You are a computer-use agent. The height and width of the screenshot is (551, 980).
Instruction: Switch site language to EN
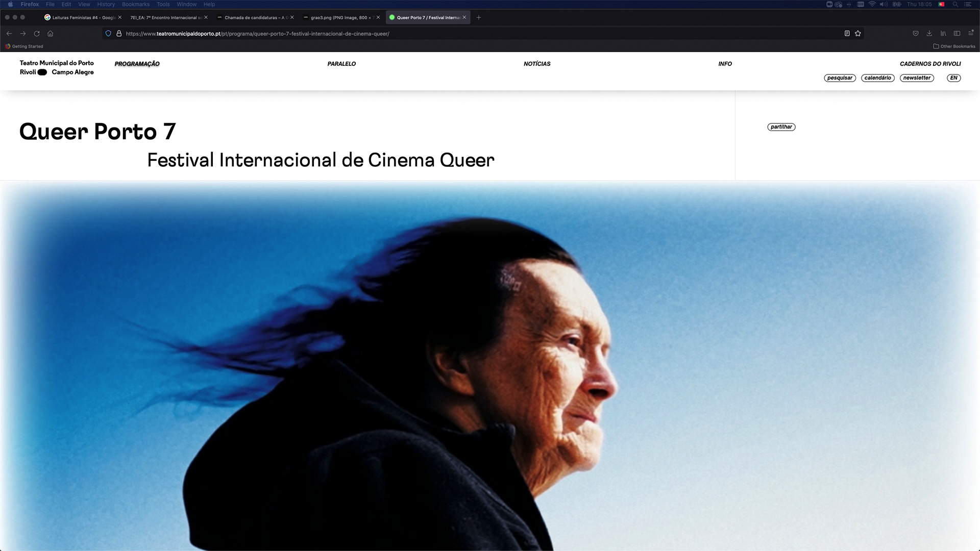coord(953,78)
